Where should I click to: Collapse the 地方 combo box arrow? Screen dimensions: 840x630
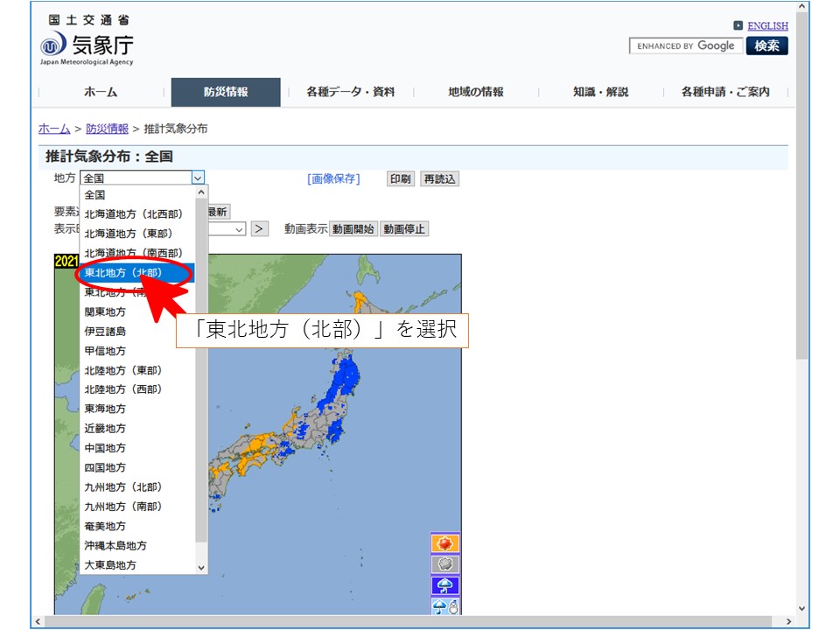(x=198, y=178)
